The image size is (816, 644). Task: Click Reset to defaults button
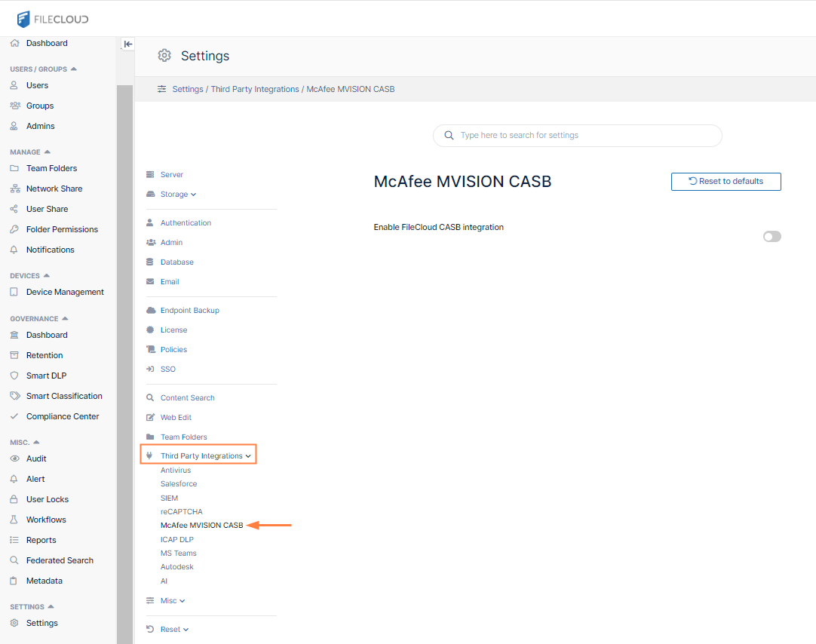tap(726, 182)
